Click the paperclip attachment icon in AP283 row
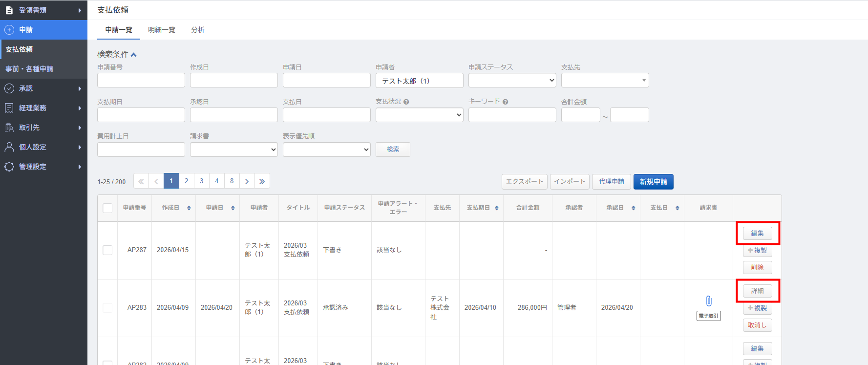 coord(708,301)
